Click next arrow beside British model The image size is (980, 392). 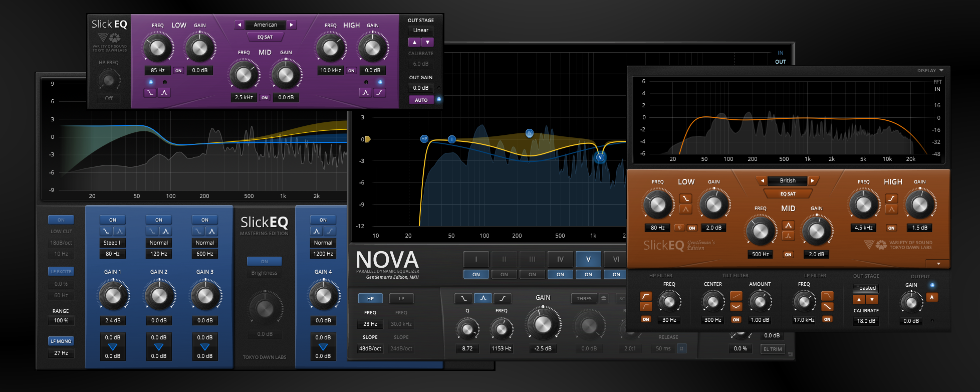pyautogui.click(x=813, y=180)
